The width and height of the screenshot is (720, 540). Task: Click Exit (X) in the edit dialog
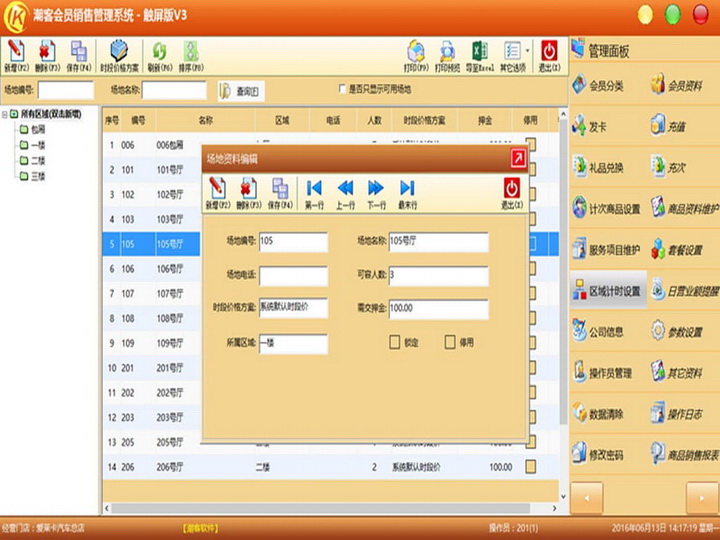[x=512, y=193]
